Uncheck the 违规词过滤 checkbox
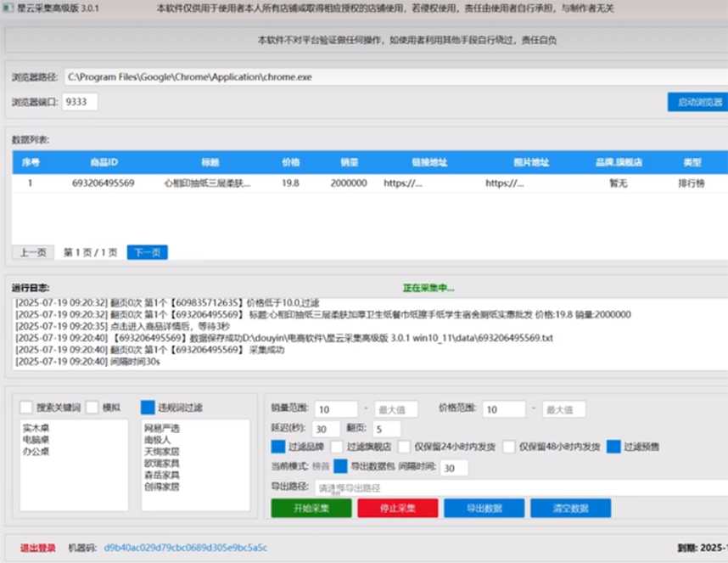 click(x=148, y=408)
